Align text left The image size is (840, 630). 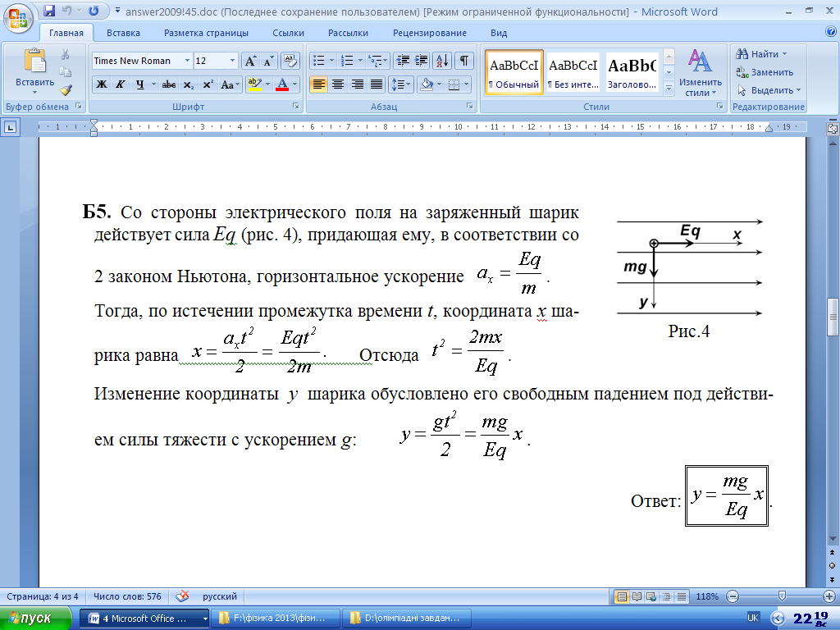pyautogui.click(x=318, y=84)
